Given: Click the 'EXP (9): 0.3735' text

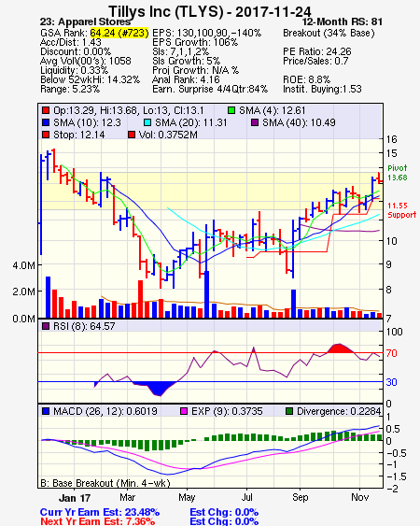Looking at the screenshot, I should [227, 411].
